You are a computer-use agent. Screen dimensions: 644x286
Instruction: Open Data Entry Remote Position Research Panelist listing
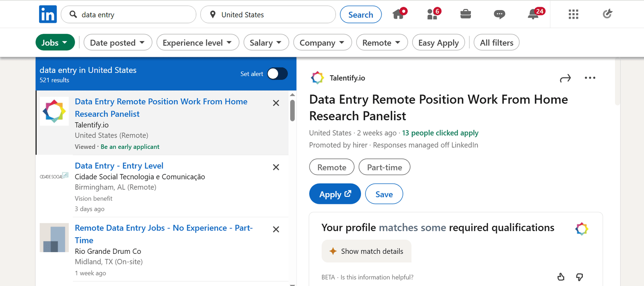[161, 107]
